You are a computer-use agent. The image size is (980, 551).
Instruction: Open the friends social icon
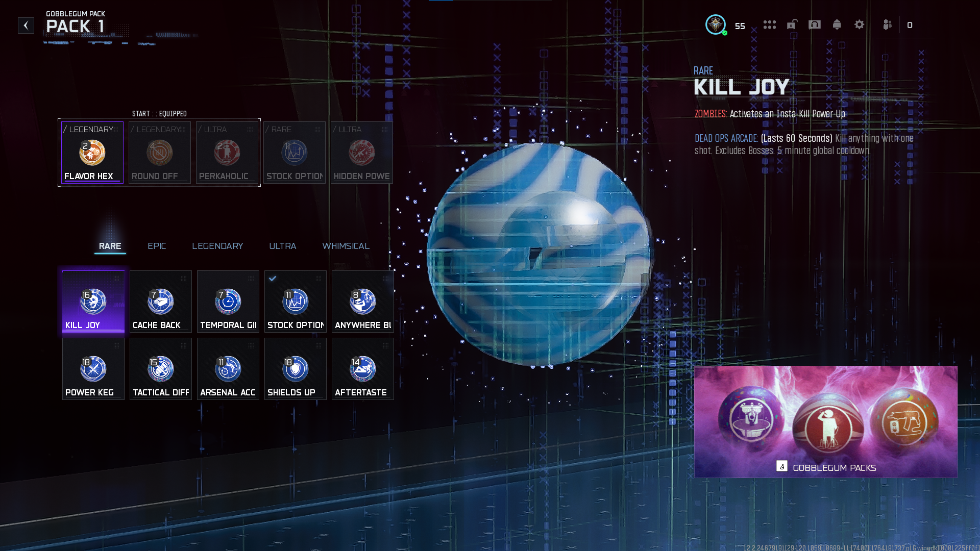tap(888, 24)
